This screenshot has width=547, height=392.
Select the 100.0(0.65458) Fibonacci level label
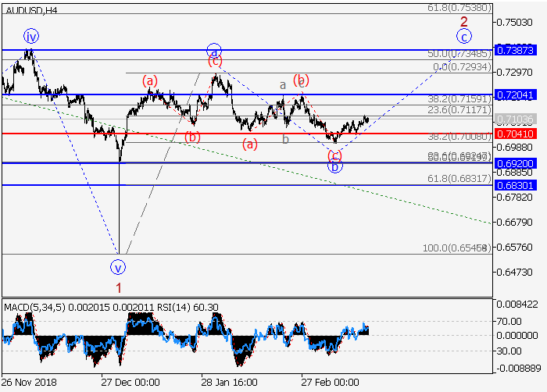click(456, 248)
